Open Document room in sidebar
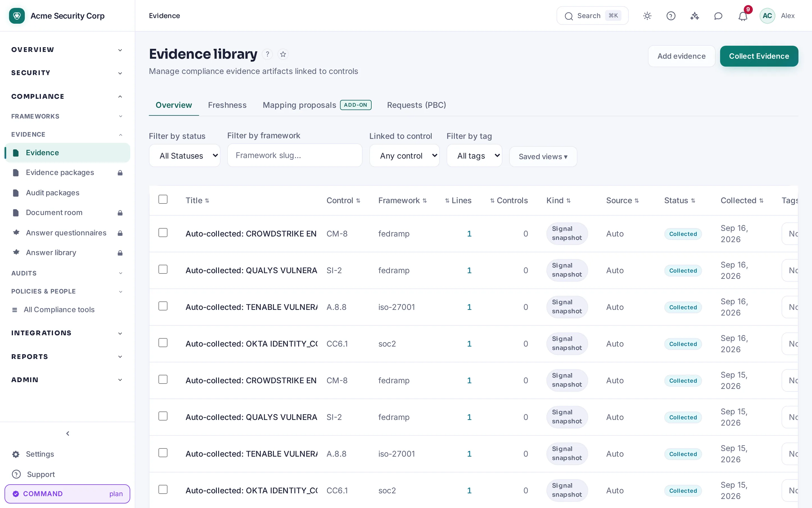Image resolution: width=812 pixels, height=508 pixels. pos(67,213)
